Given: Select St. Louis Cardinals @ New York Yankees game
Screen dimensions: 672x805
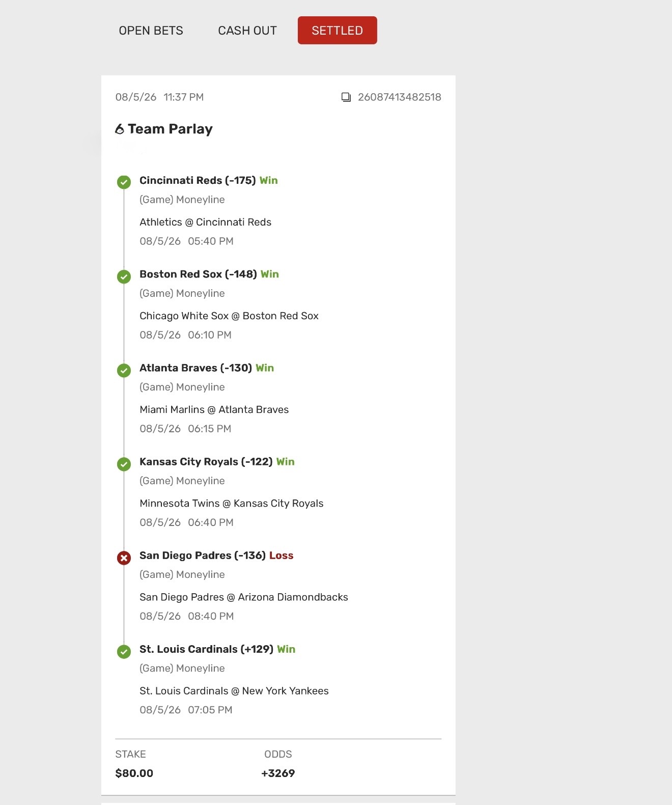Looking at the screenshot, I should click(234, 690).
